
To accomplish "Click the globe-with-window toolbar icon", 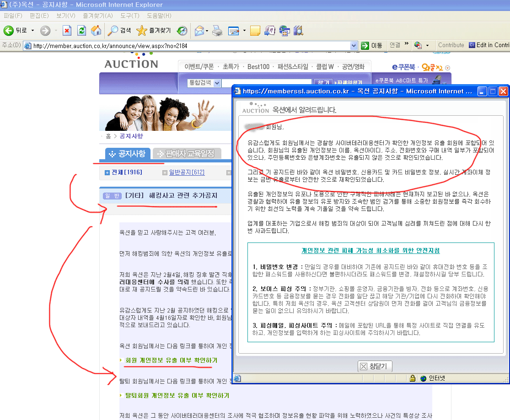I will 284,31.
